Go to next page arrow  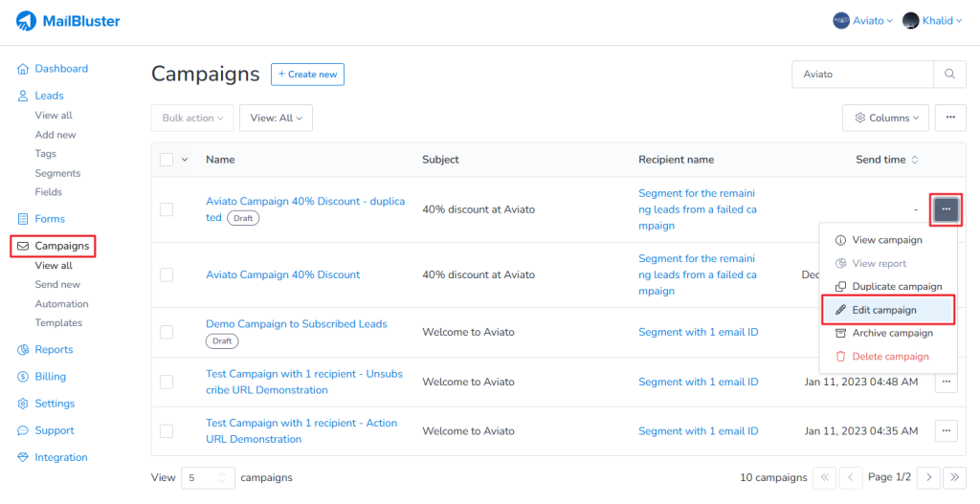point(927,477)
